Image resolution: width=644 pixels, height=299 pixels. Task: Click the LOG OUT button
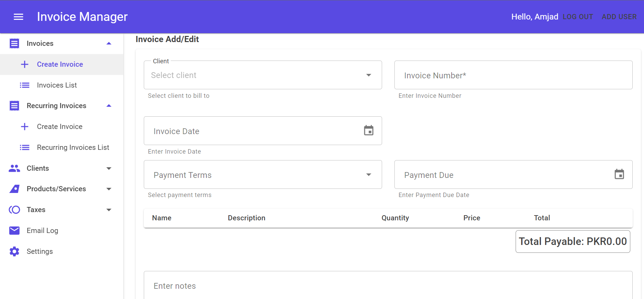click(578, 17)
